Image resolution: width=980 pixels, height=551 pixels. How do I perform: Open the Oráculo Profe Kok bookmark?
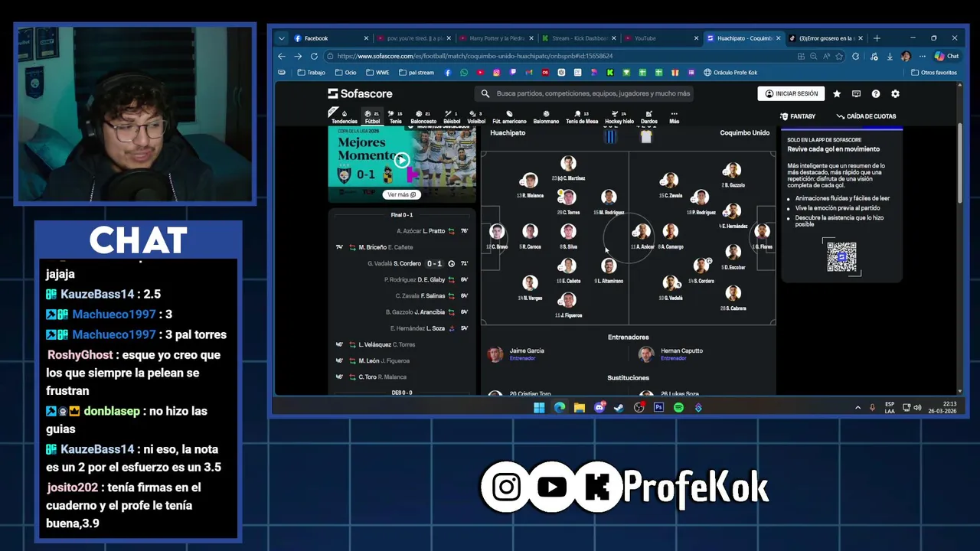730,73
